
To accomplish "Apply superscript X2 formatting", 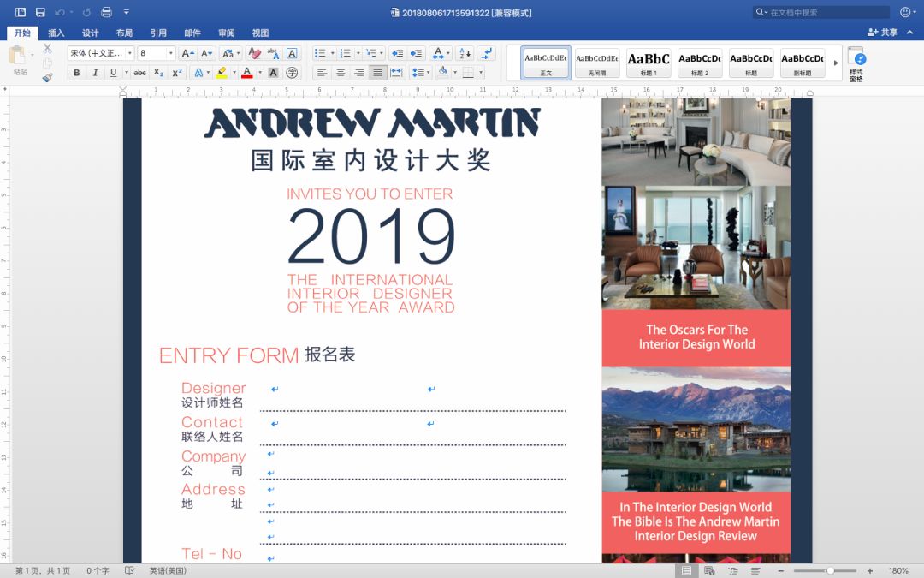I will pyautogui.click(x=177, y=73).
